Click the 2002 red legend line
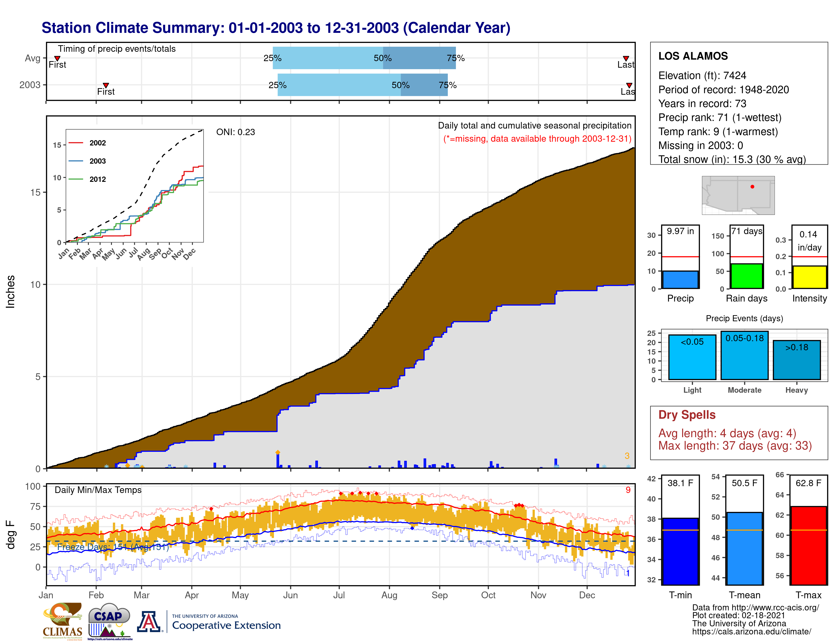834x644 pixels. point(76,143)
